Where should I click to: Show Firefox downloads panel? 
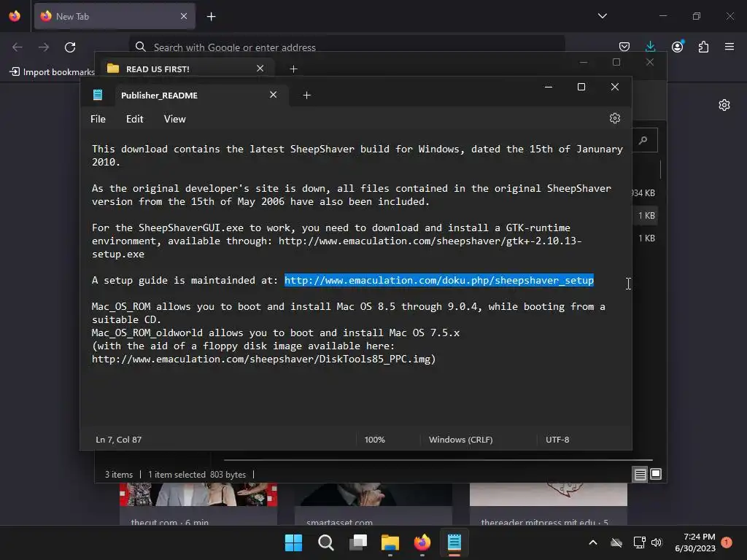[650, 46]
